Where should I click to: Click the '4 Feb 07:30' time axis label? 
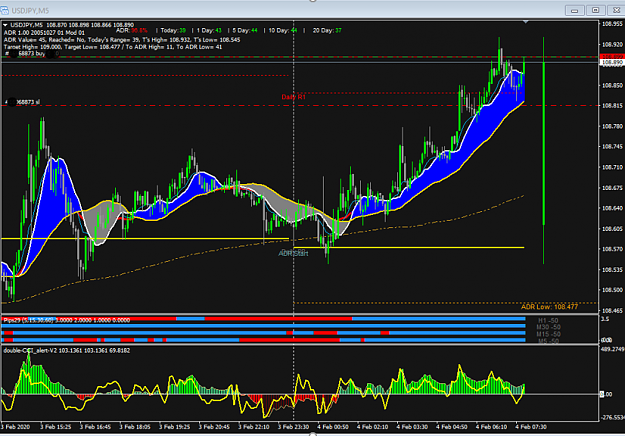pos(531,427)
